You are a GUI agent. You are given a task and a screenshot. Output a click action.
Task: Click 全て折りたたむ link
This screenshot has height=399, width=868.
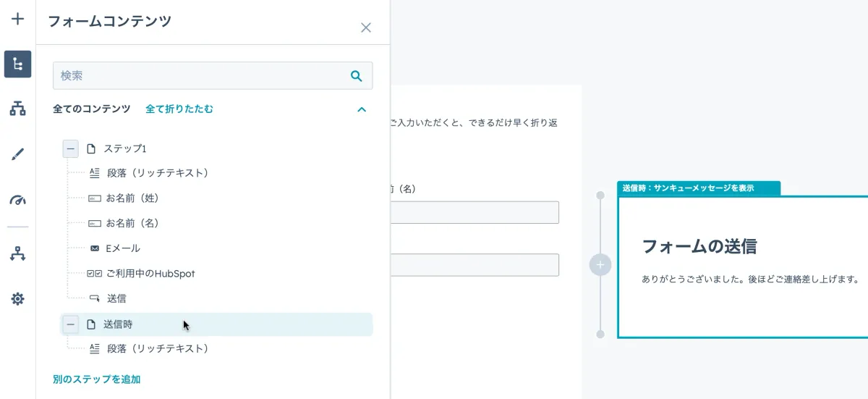(x=179, y=109)
